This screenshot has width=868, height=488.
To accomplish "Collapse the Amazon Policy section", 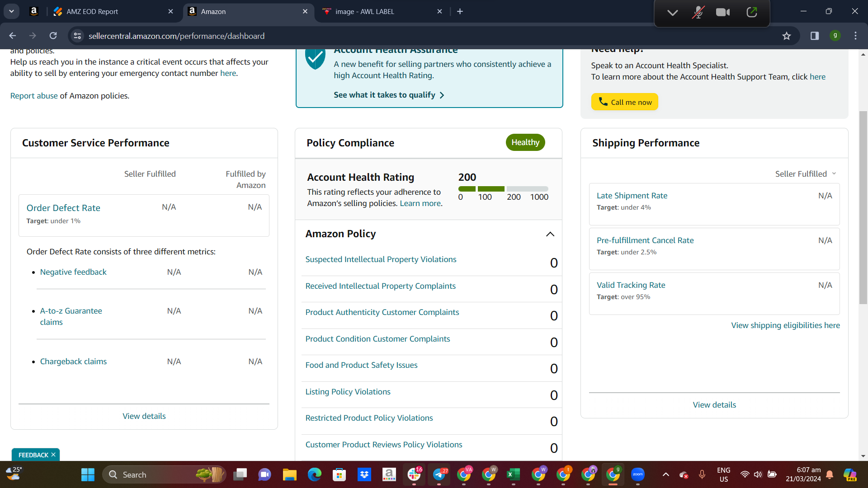I will (x=550, y=234).
